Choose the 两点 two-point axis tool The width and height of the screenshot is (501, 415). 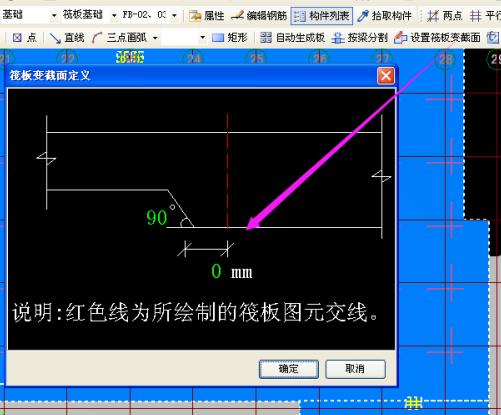pos(444,15)
